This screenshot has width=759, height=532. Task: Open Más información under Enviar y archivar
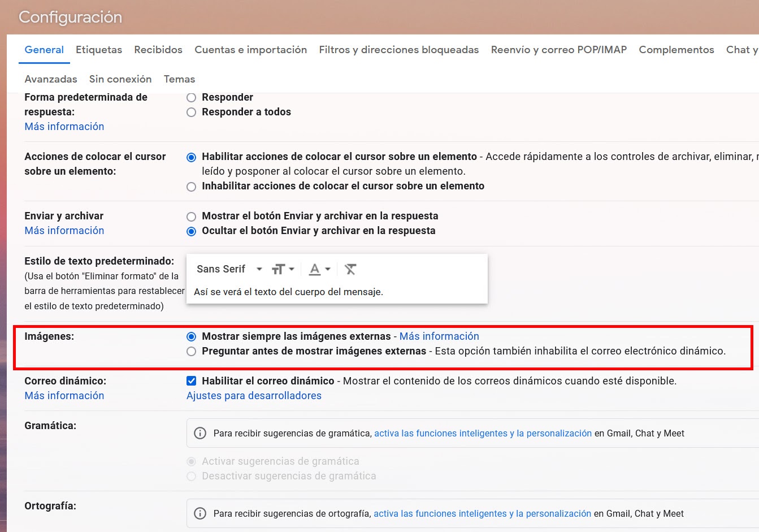coord(64,231)
